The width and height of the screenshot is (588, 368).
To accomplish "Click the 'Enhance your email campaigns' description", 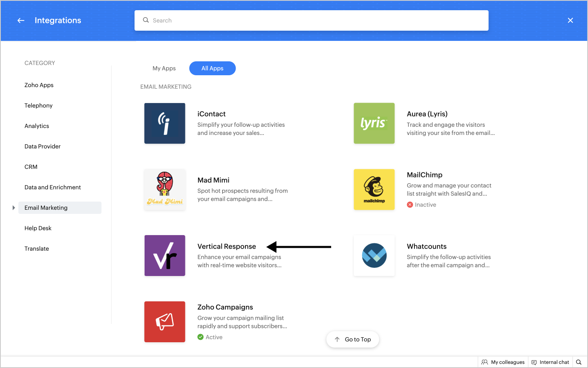I will coord(240,261).
